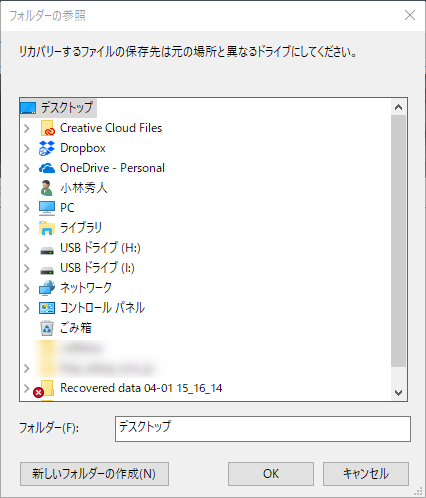This screenshot has width=426, height=498.
Task: Click the コントロール パネル icon
Action: pos(47,308)
